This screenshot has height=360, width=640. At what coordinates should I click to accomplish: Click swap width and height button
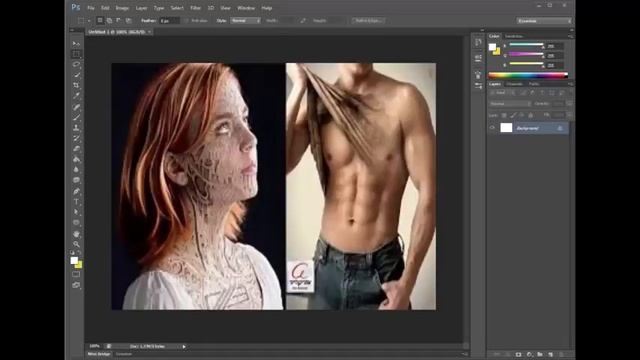click(303, 20)
